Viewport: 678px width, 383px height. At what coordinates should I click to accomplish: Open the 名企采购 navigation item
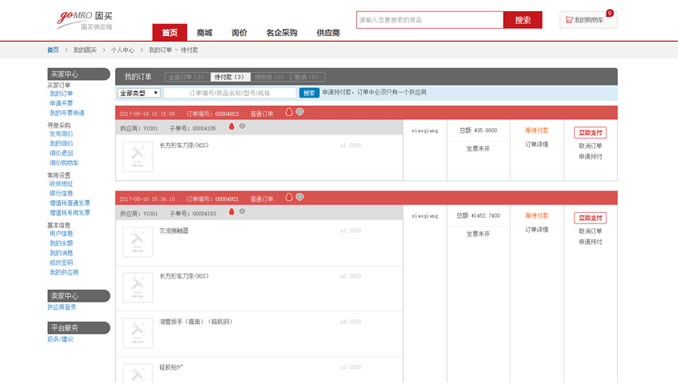(x=281, y=32)
